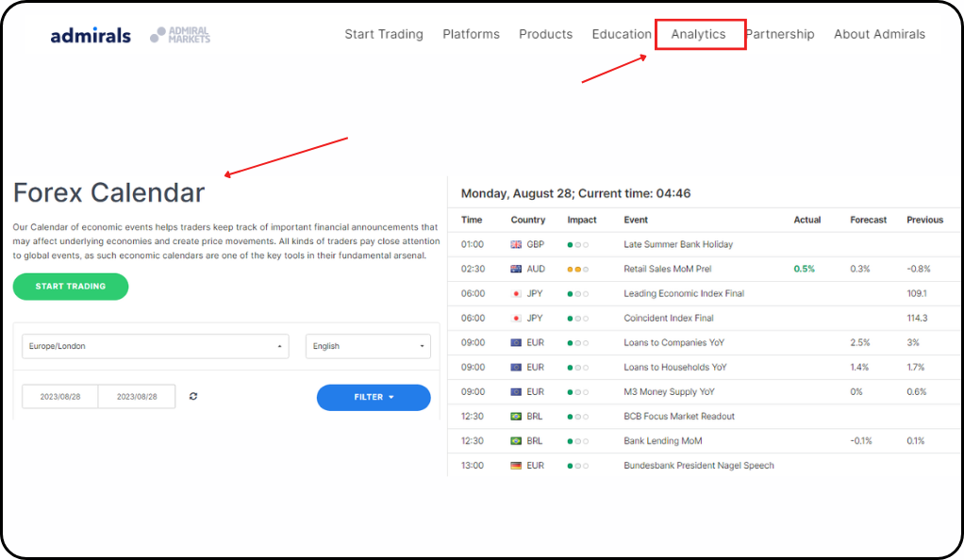Click the Late Summer Bank Holiday event
Viewport: 964px width, 560px height.
[678, 245]
